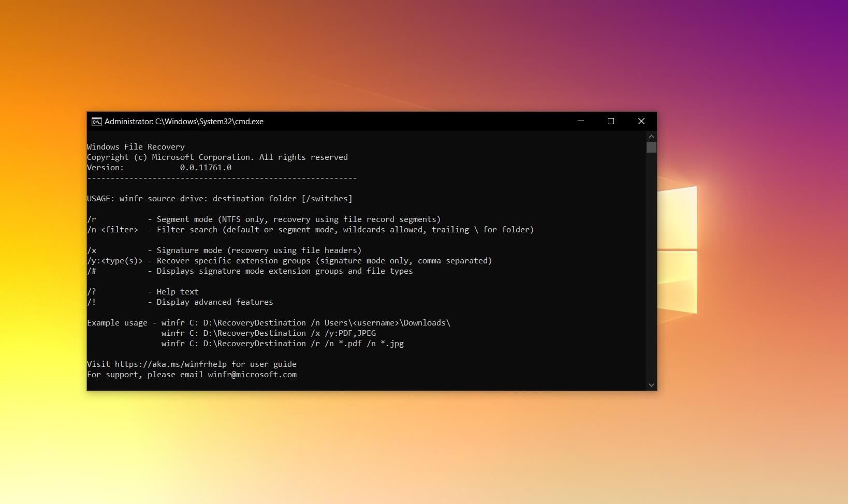The height and width of the screenshot is (504, 848).
Task: Click the window title 'Administrator: C:\Windows\System32\cmd.exe'
Action: click(184, 122)
